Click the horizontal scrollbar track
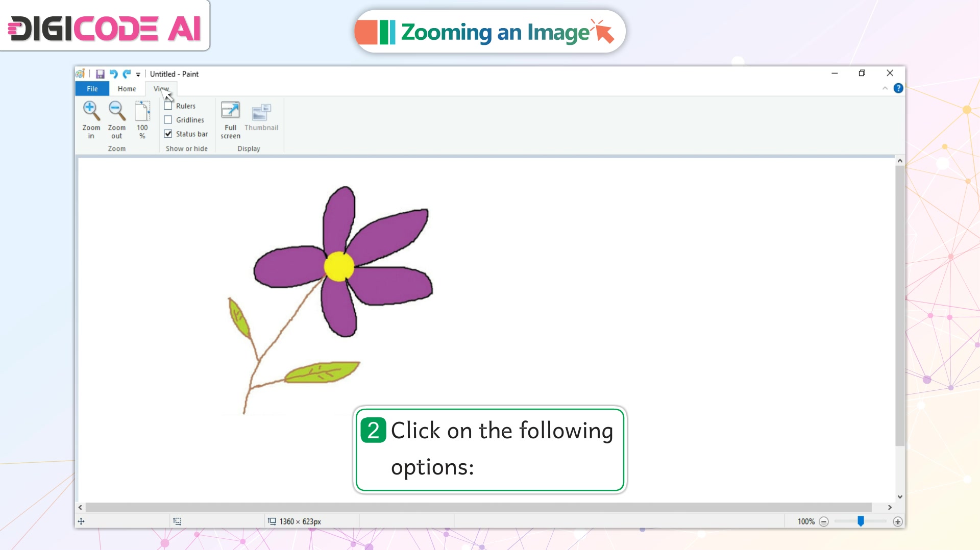Screen dimensions: 980x550 [x=479, y=507]
